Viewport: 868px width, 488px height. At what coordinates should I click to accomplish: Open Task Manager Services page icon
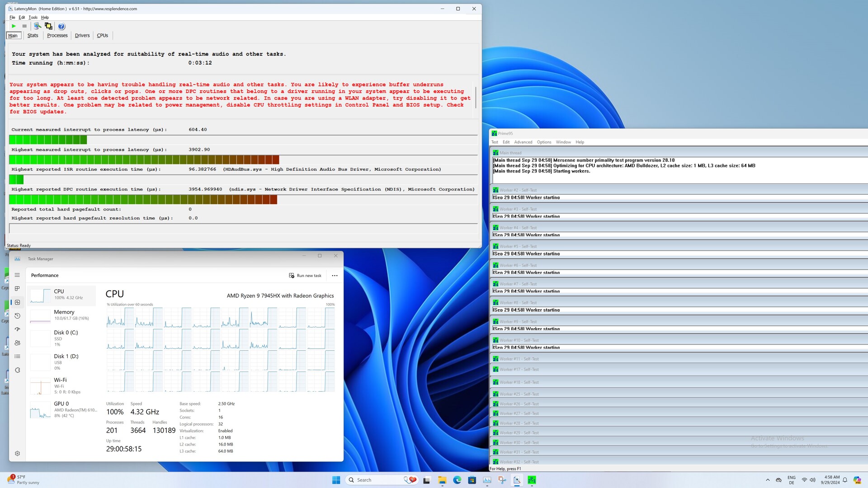point(17,370)
